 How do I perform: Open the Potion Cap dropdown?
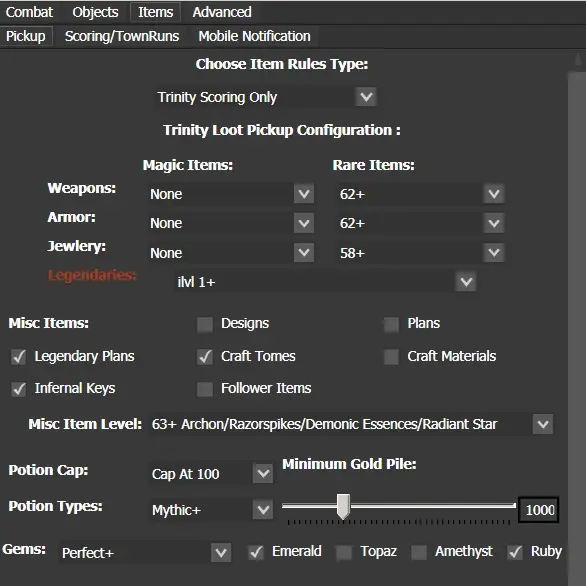click(211, 474)
